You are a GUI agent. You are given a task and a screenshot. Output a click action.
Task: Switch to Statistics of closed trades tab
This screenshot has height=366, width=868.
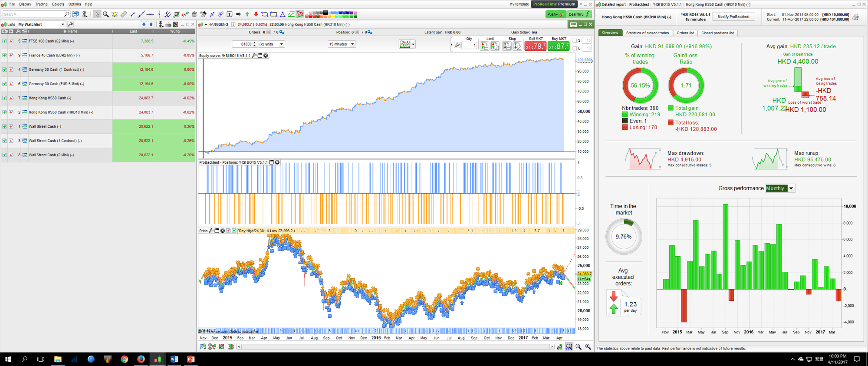[x=647, y=33]
